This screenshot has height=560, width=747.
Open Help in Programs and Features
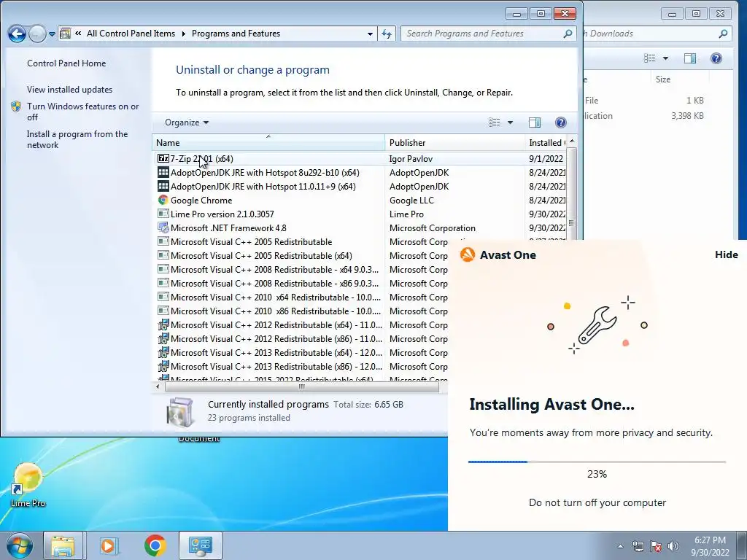pyautogui.click(x=561, y=122)
